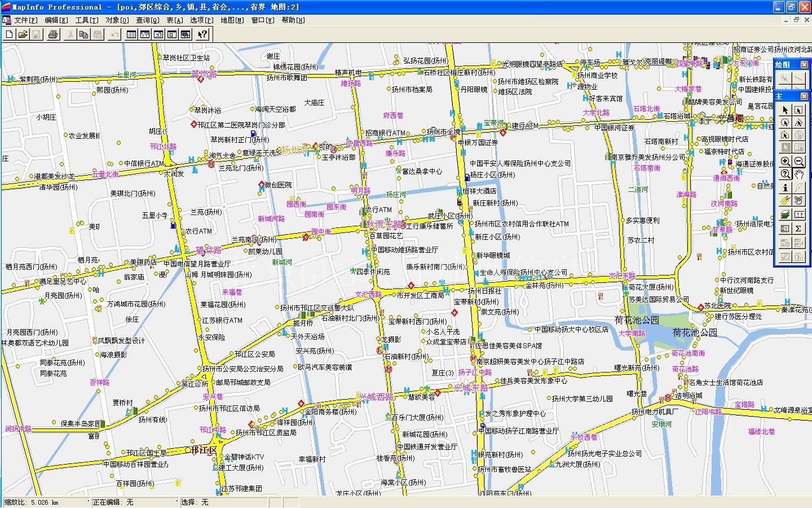Activate the Grabber hand tool
Image resolution: width=812 pixels, height=508 pixels.
(798, 174)
